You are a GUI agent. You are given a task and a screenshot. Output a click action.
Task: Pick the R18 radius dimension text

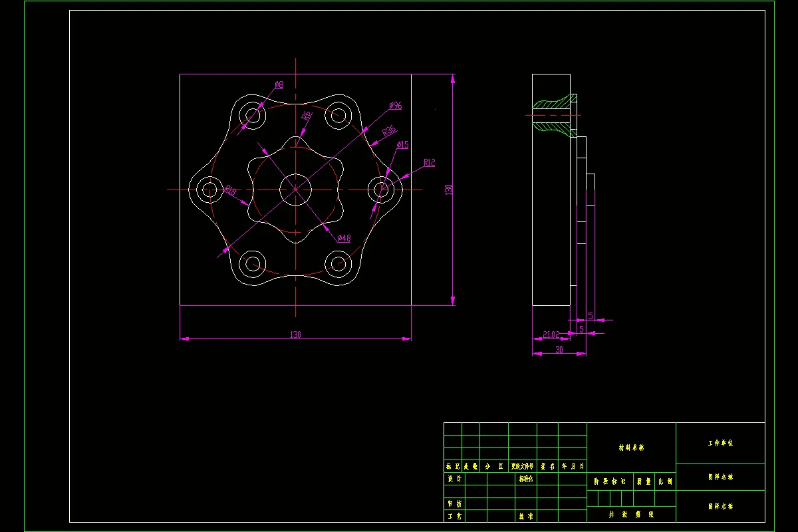230,190
